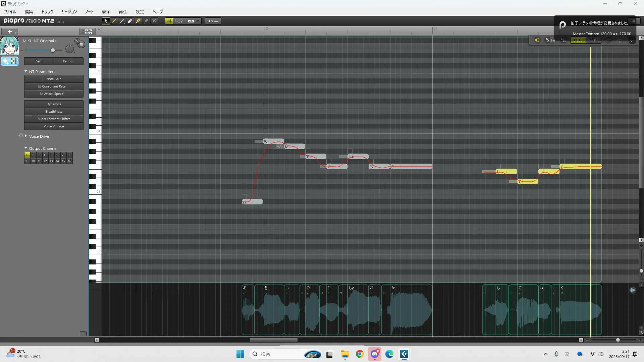The height and width of the screenshot is (362, 644).
Task: Click the speaker audition icon
Action: (x=537, y=40)
